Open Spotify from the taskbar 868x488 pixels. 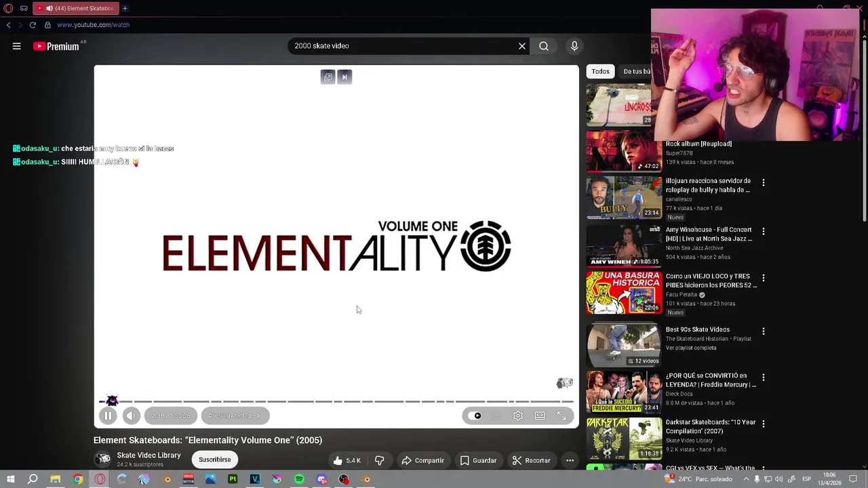(x=299, y=479)
